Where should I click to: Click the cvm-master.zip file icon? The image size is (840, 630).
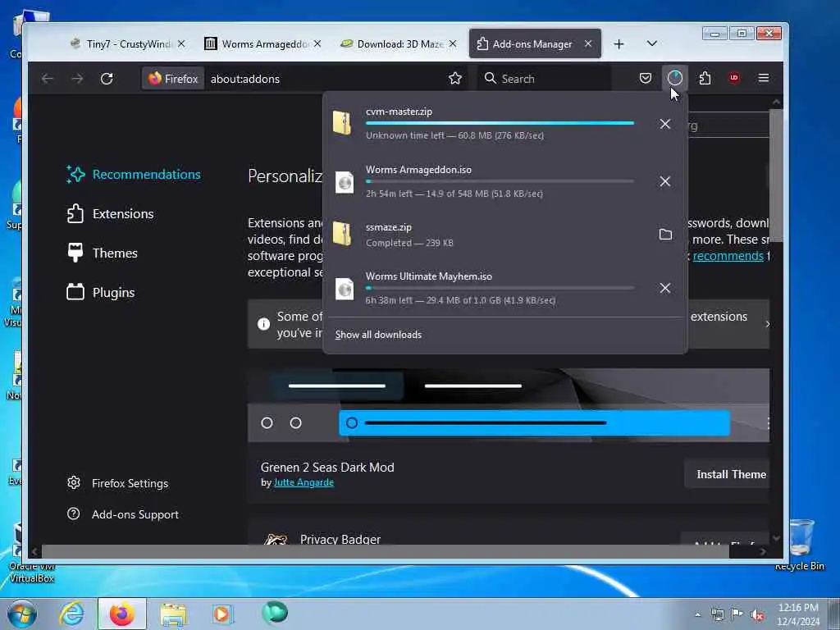tap(343, 123)
